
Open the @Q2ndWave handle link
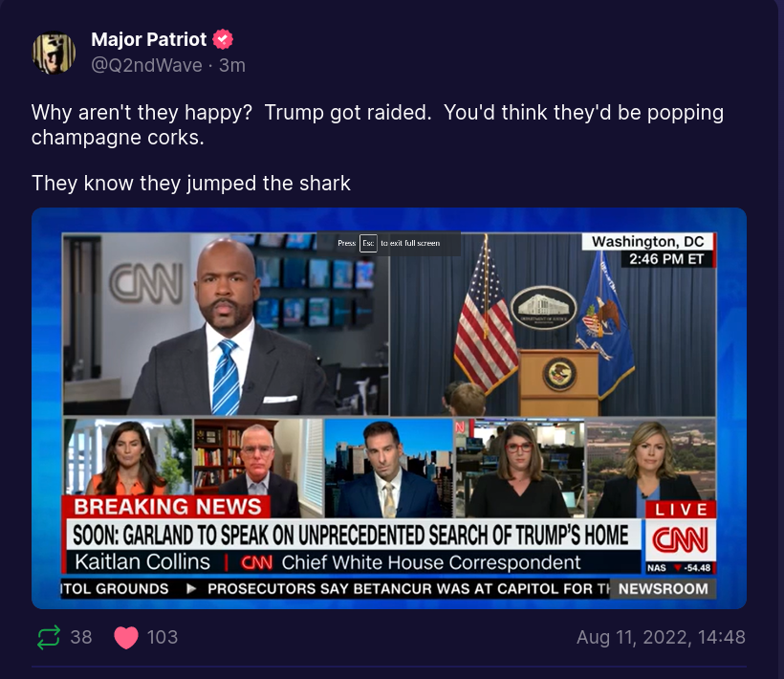pos(146,65)
